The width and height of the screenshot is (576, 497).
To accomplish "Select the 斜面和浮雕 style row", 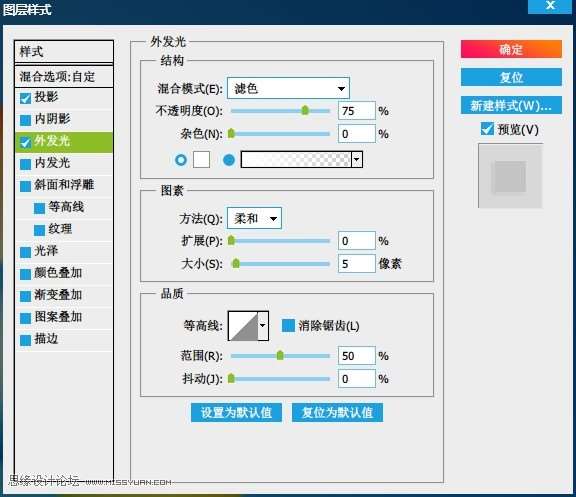I will tap(64, 186).
